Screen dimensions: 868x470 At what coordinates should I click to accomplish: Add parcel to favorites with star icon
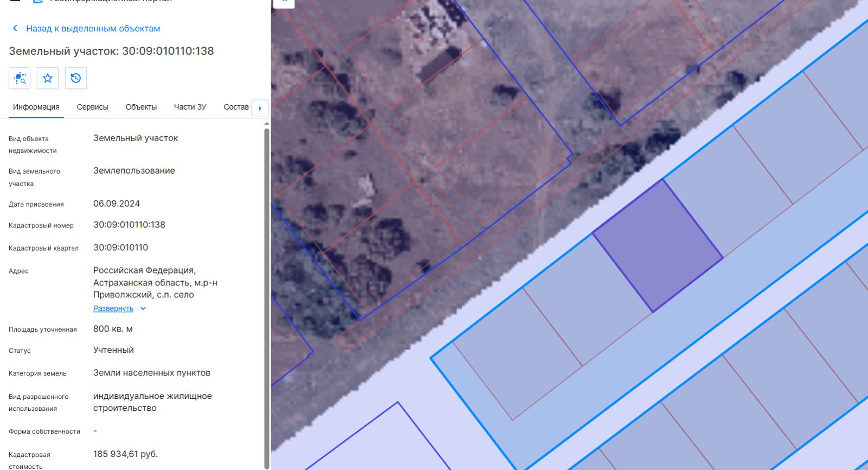click(x=48, y=78)
